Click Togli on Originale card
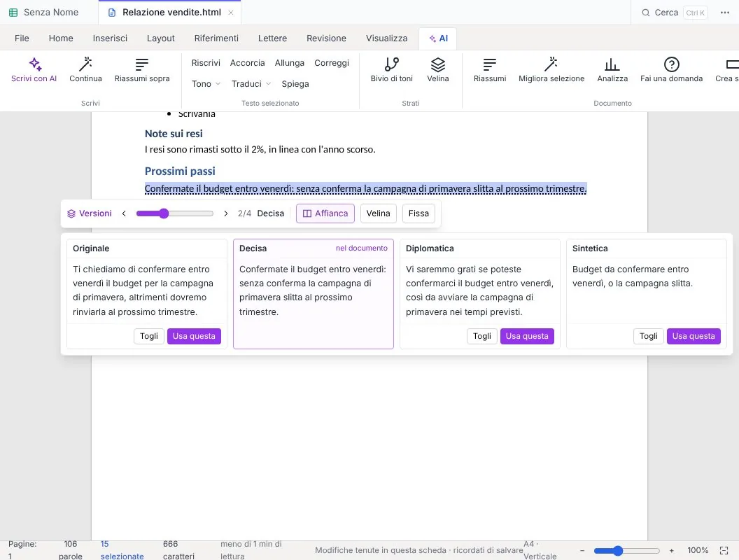The image size is (739, 560). 149,336
